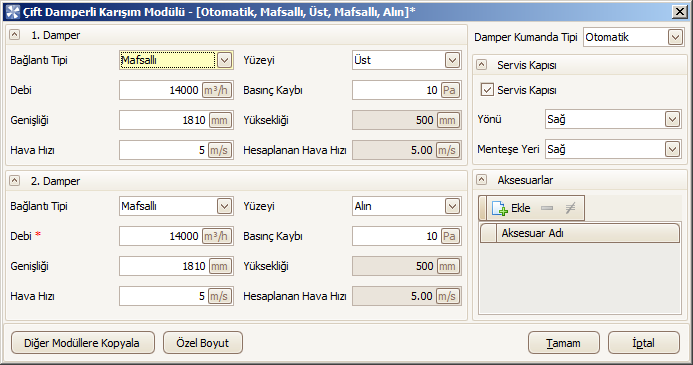Close the Çift Damperli Karışım Modülü dialog
This screenshot has width=693, height=365.
679,11
